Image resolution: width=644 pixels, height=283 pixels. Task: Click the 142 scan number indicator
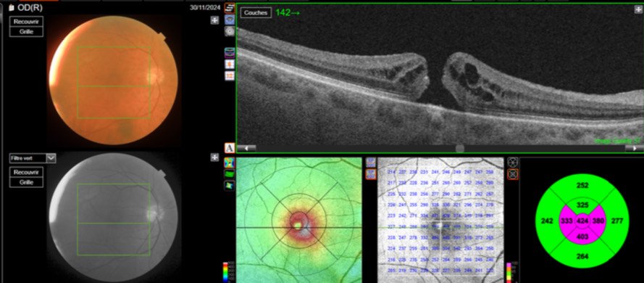click(x=288, y=13)
